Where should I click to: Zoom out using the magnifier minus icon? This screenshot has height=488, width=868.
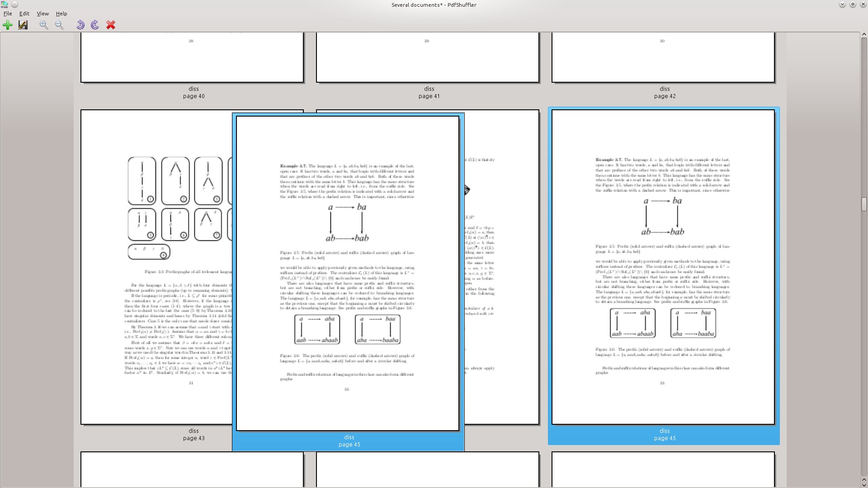click(x=59, y=25)
